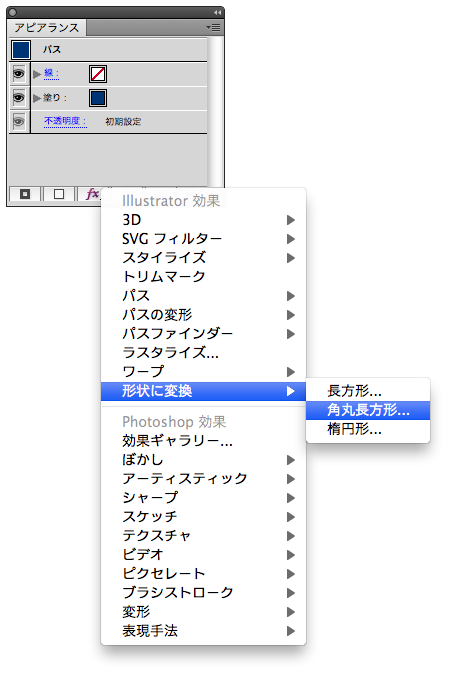460x690 pixels.
Task: Select the highlighted 形状に変換 menu item
Action: (203, 391)
